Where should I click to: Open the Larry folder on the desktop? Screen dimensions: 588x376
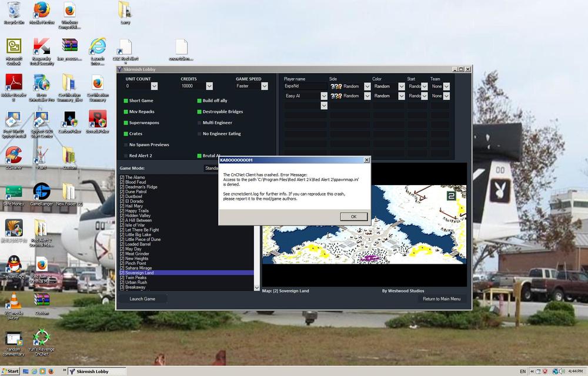(x=125, y=13)
